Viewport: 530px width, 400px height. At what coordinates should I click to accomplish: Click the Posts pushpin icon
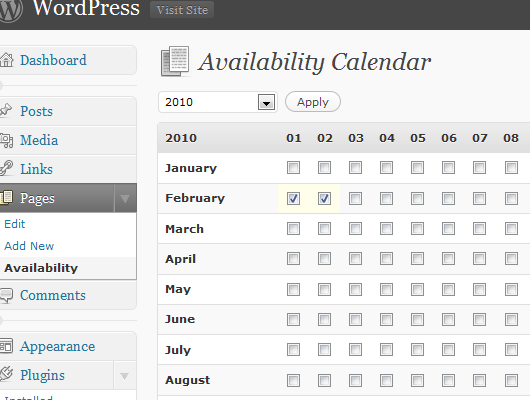click(x=6, y=110)
